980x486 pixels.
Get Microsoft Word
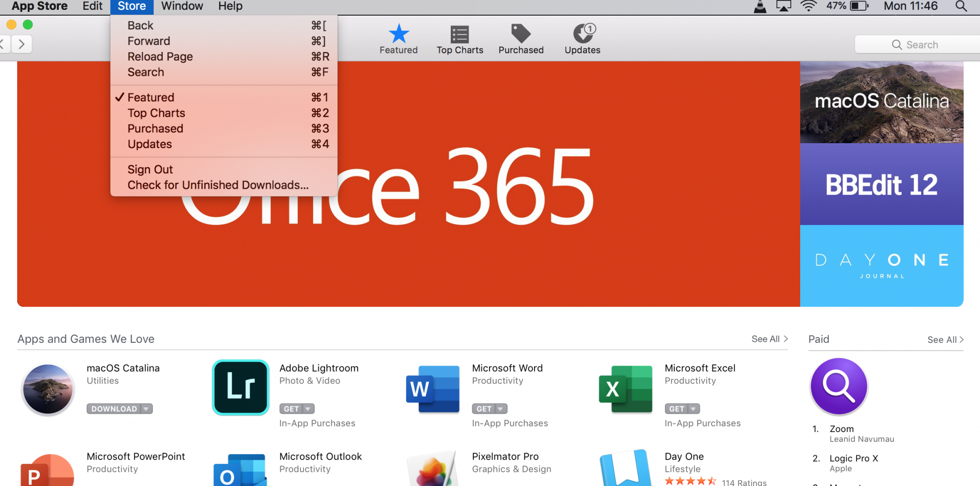484,409
